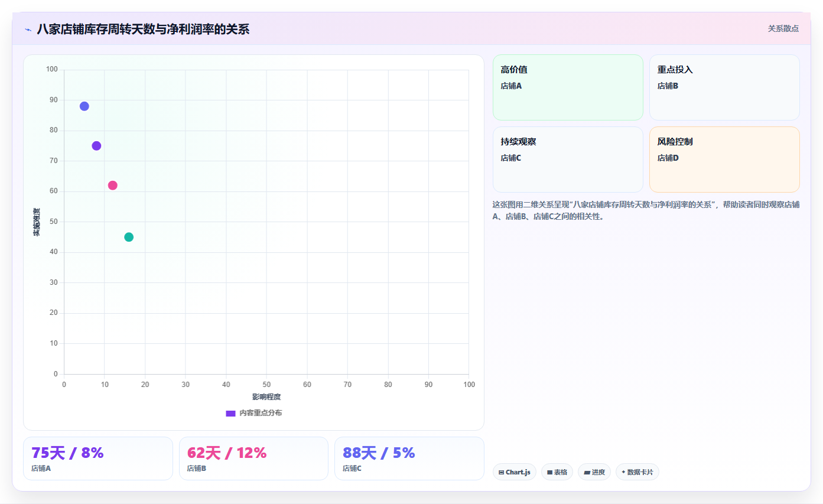Click the 进度 chip icon
The image size is (823, 504).
click(x=587, y=472)
